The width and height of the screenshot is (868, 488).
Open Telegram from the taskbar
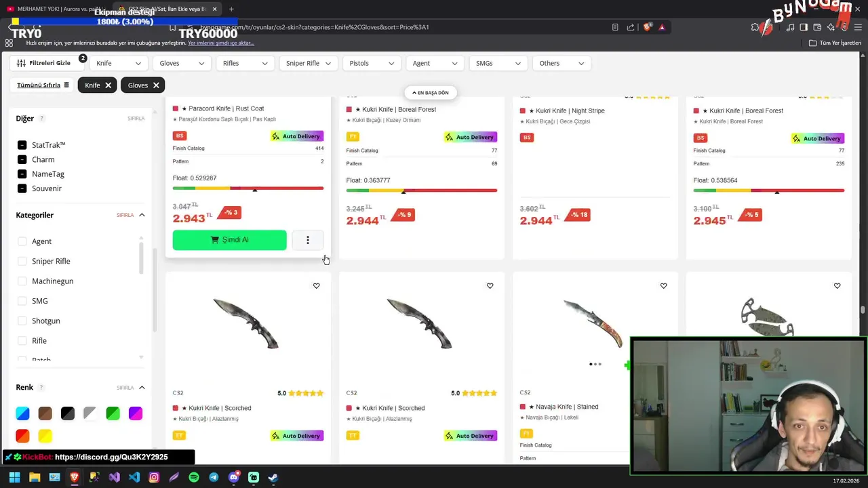[x=214, y=477]
